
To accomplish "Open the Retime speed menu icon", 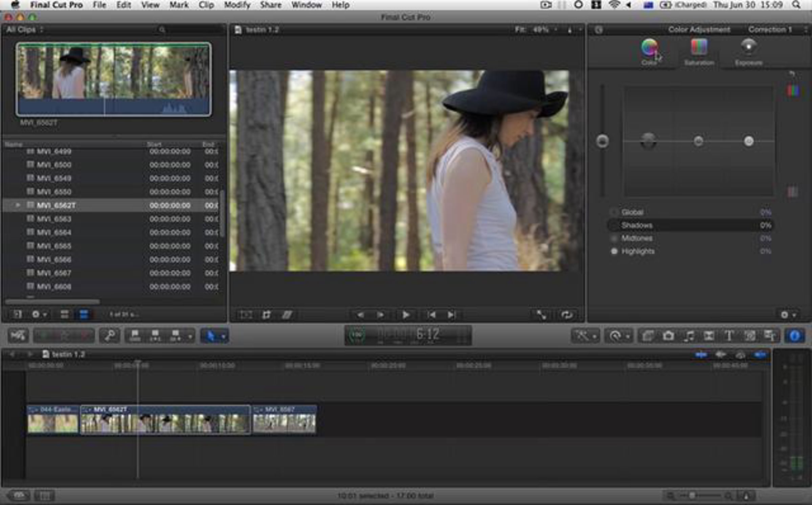I will (615, 336).
